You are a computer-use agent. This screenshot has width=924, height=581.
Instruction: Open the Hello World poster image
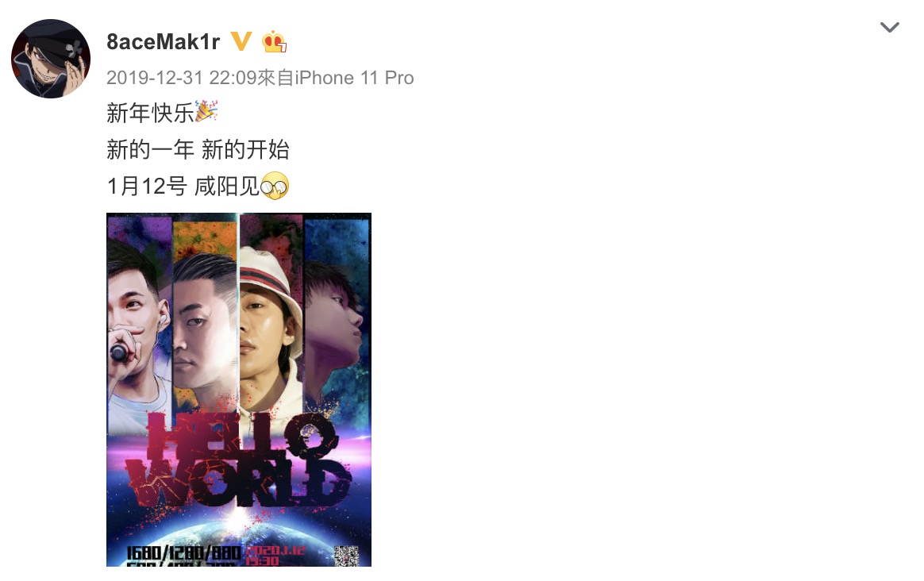[x=239, y=390]
